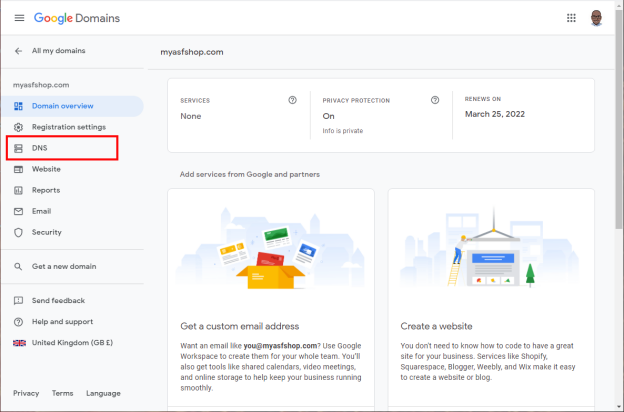Open the Language link in footer
This screenshot has width=624, height=412.
[103, 393]
